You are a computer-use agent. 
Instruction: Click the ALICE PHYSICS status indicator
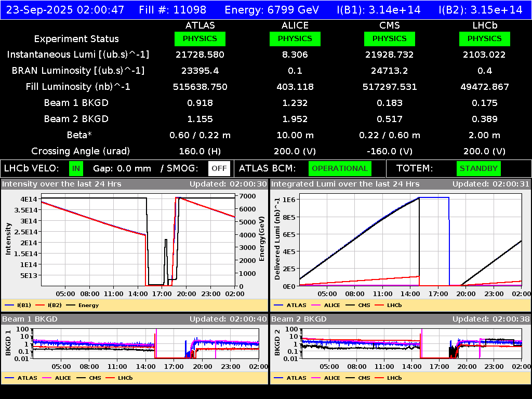pos(295,38)
